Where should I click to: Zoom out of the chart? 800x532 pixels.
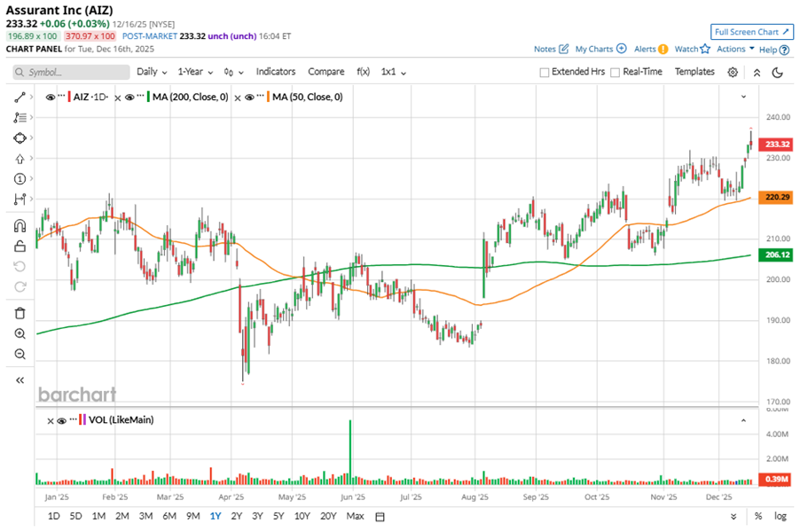coord(20,354)
